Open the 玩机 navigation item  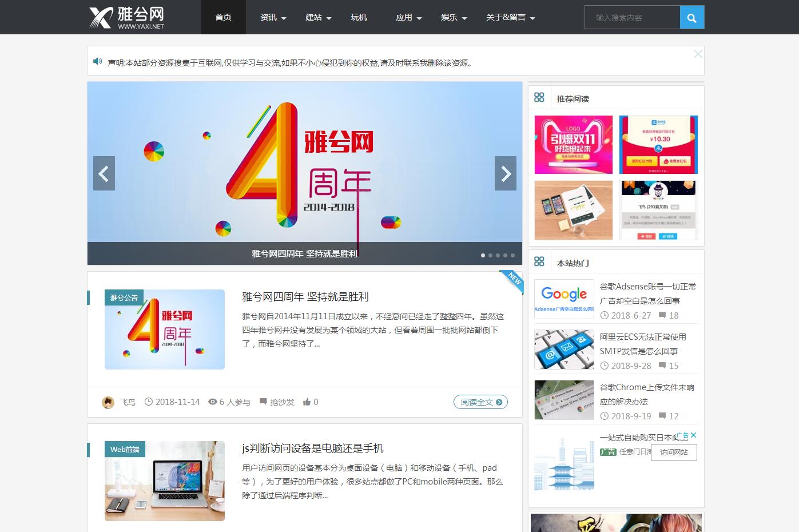[x=359, y=18]
